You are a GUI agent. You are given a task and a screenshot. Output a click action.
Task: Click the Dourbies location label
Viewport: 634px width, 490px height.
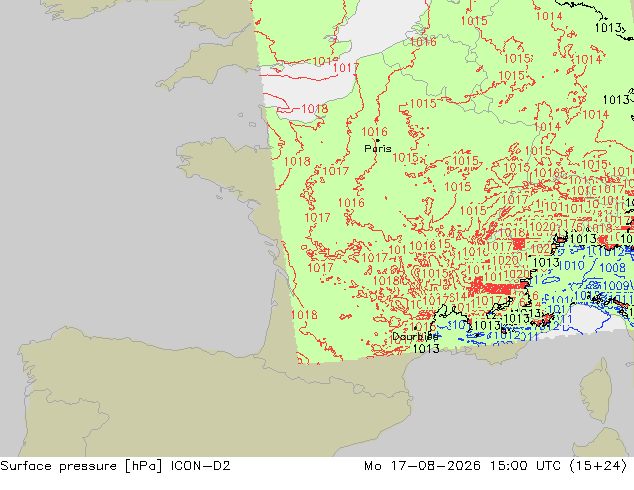click(415, 336)
